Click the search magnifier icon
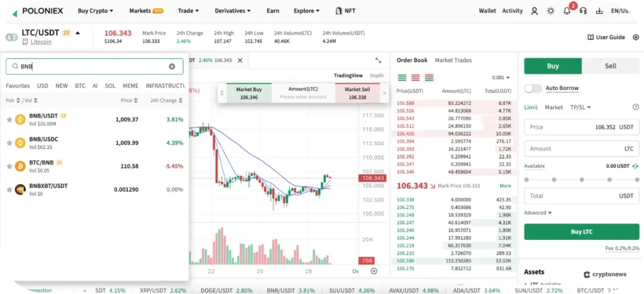The height and width of the screenshot is (294, 644). pos(15,67)
